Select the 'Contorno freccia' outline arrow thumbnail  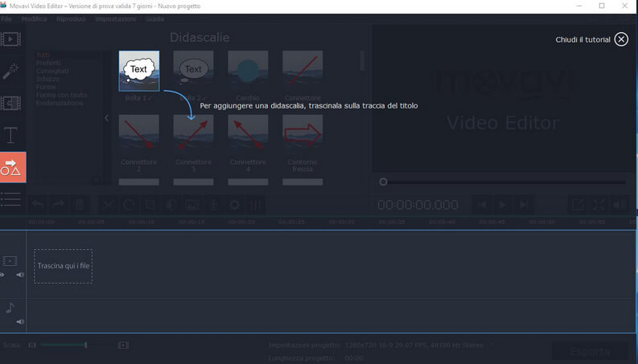[303, 134]
